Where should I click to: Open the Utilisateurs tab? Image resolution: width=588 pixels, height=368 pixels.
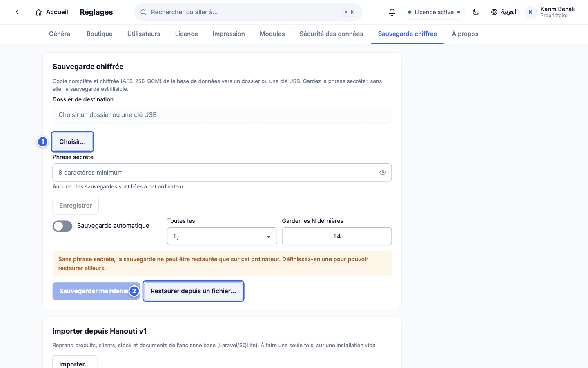point(144,34)
